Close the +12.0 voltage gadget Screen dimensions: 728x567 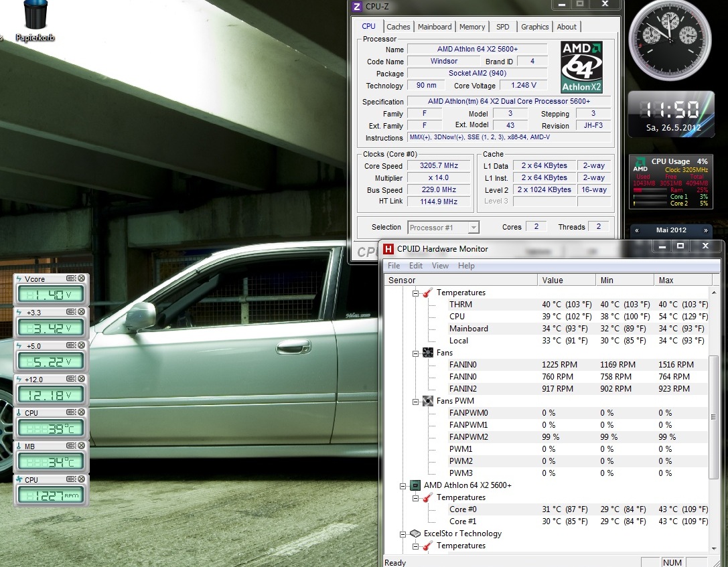tap(81, 380)
